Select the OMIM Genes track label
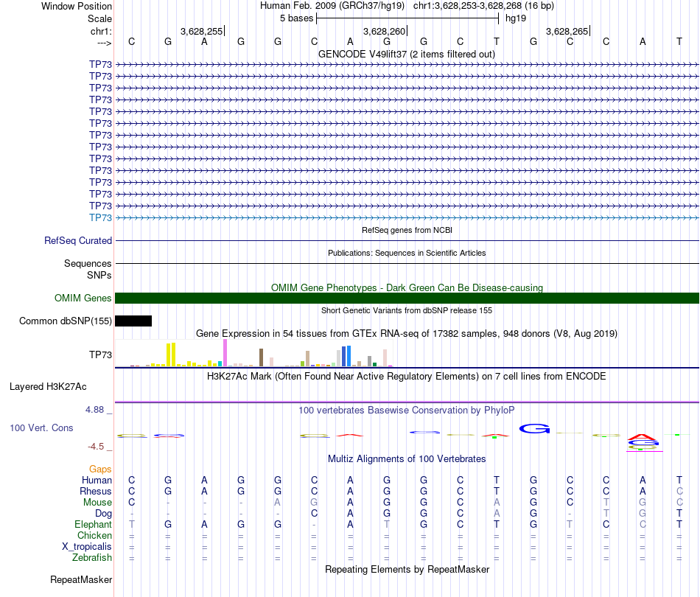The height and width of the screenshot is (597, 700). (x=83, y=298)
